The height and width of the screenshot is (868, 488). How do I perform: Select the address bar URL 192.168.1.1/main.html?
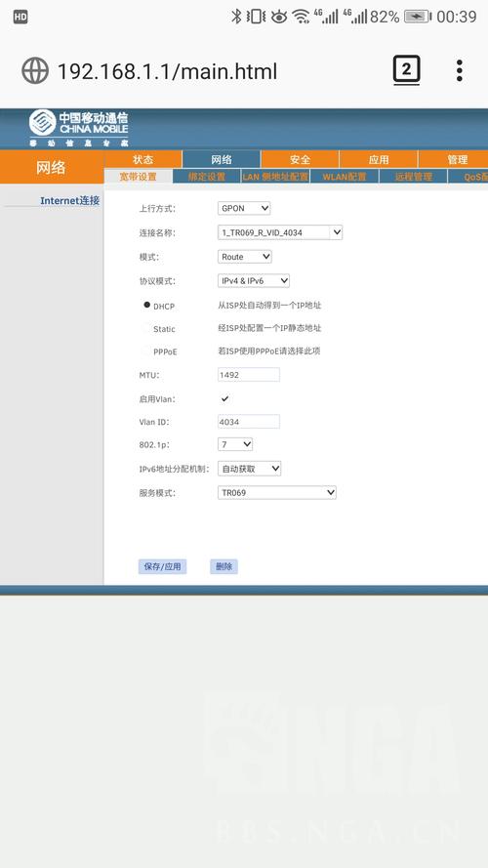click(168, 71)
